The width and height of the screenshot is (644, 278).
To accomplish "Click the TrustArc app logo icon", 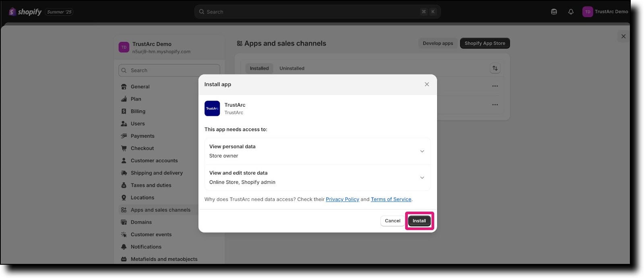I will point(212,108).
